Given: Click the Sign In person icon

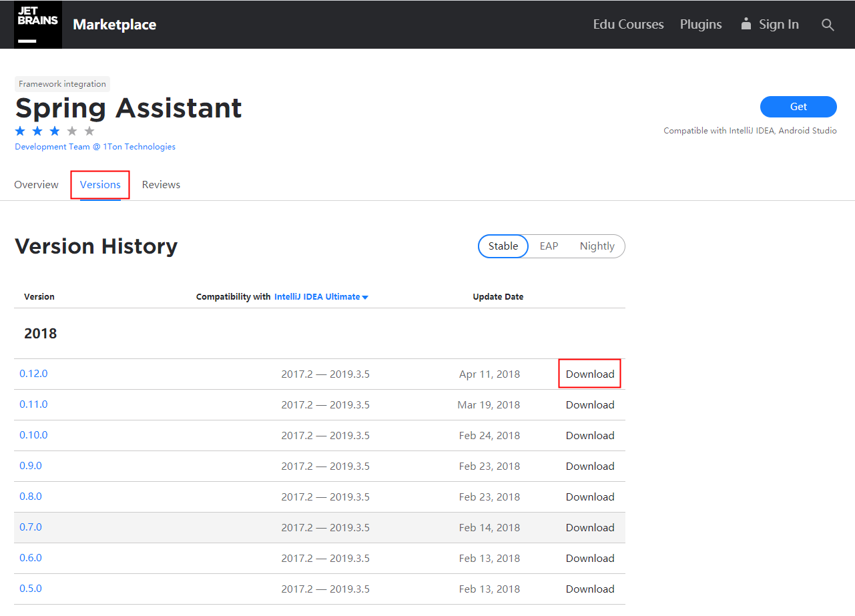Looking at the screenshot, I should [746, 23].
